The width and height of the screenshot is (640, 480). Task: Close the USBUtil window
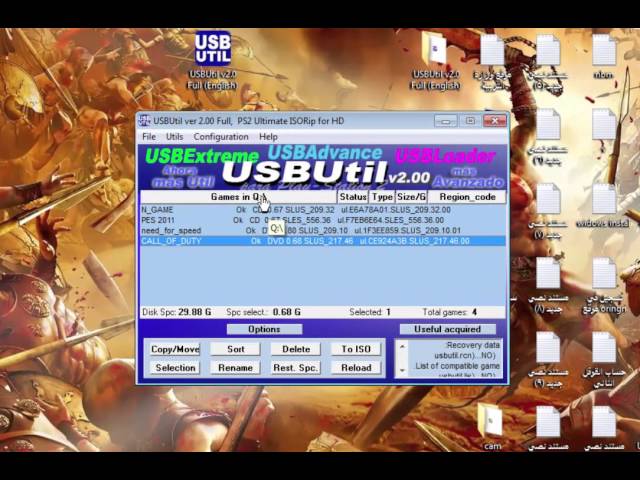[x=495, y=121]
